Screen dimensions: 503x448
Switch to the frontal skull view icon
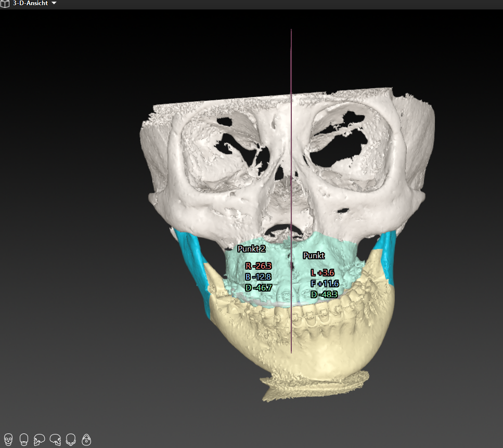[8, 440]
